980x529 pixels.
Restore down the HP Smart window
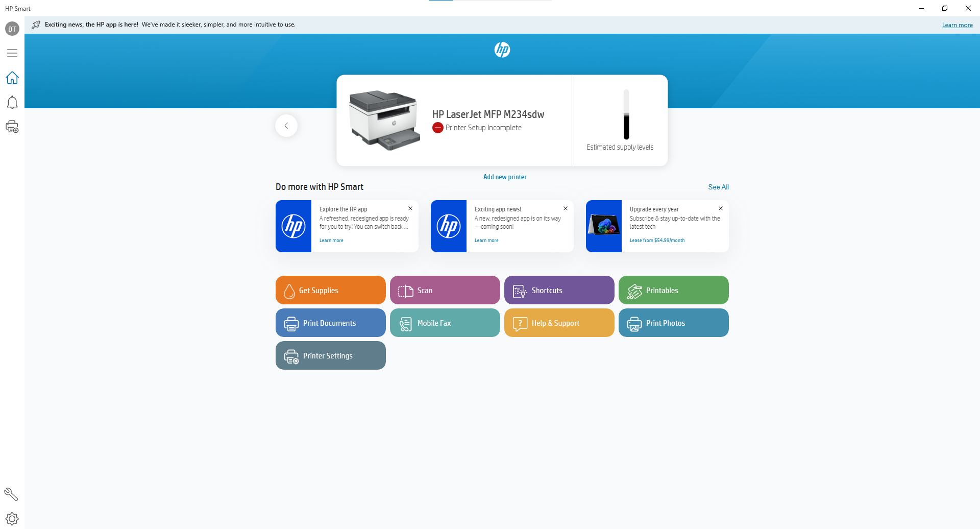[x=945, y=8]
